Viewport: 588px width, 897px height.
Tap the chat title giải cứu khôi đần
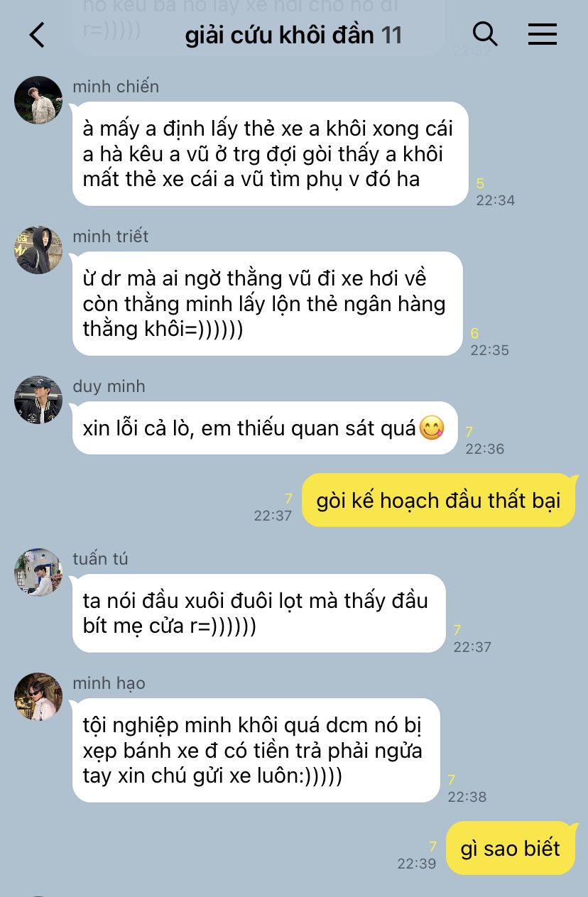coord(279,35)
